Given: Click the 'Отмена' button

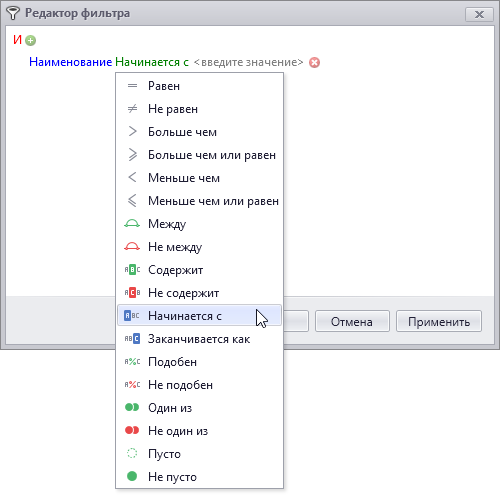Looking at the screenshot, I should [x=352, y=321].
